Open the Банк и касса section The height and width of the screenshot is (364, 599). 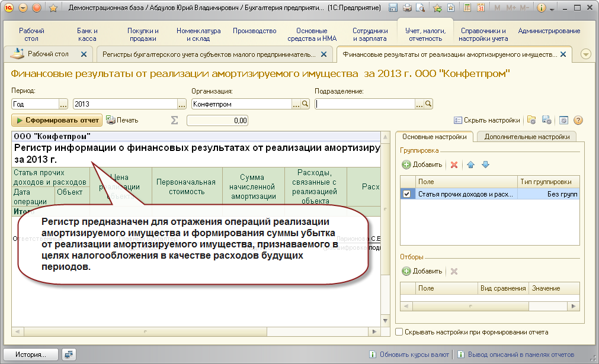tap(87, 35)
